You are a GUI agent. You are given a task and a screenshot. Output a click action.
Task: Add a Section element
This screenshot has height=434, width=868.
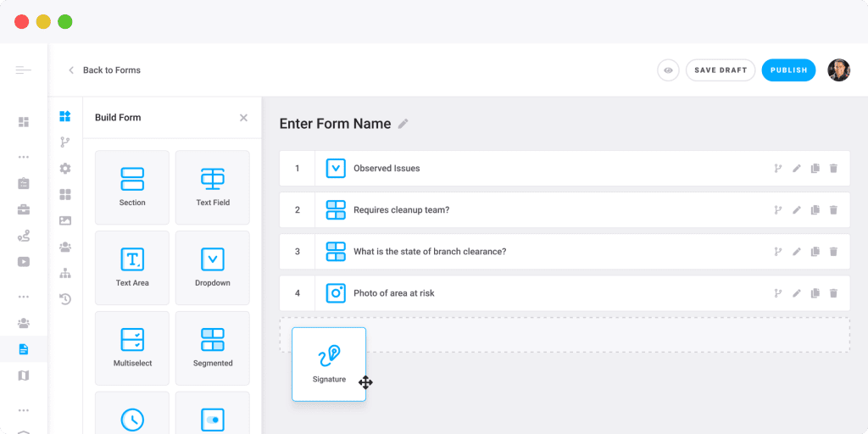132,187
